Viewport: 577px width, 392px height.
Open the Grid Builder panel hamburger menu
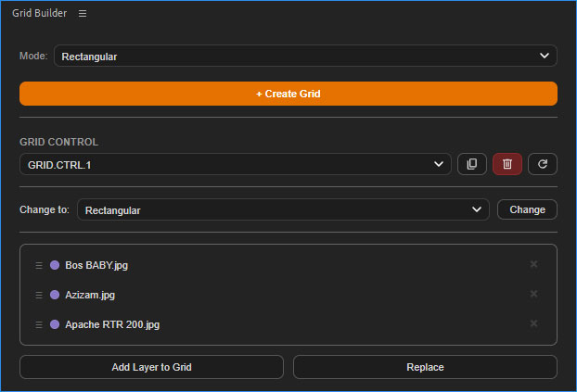[83, 14]
